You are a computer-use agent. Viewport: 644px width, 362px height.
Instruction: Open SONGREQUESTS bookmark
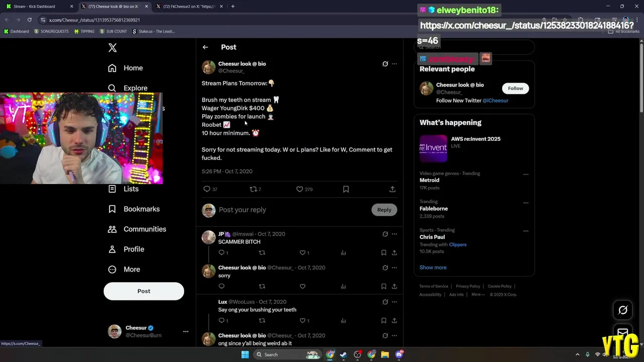[51, 31]
